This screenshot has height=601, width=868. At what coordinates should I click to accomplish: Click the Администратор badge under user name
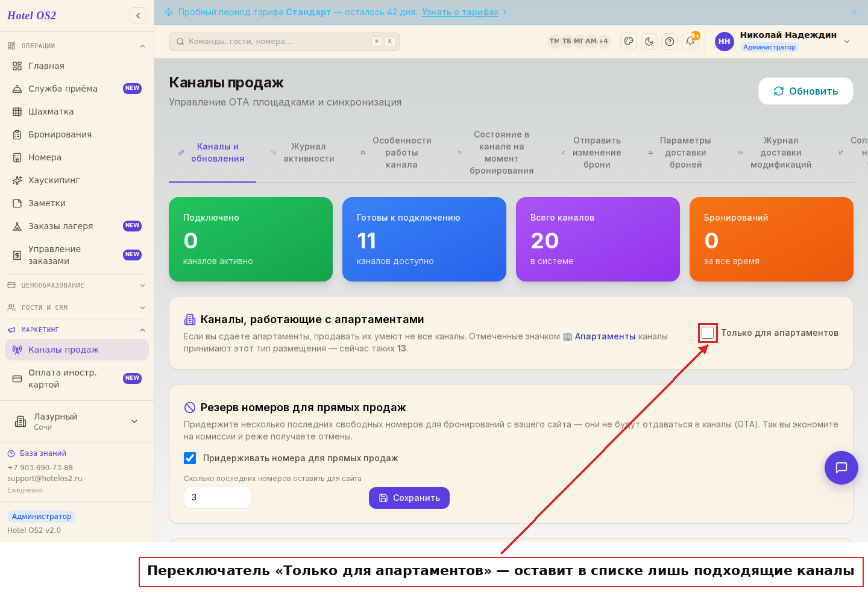tap(769, 47)
